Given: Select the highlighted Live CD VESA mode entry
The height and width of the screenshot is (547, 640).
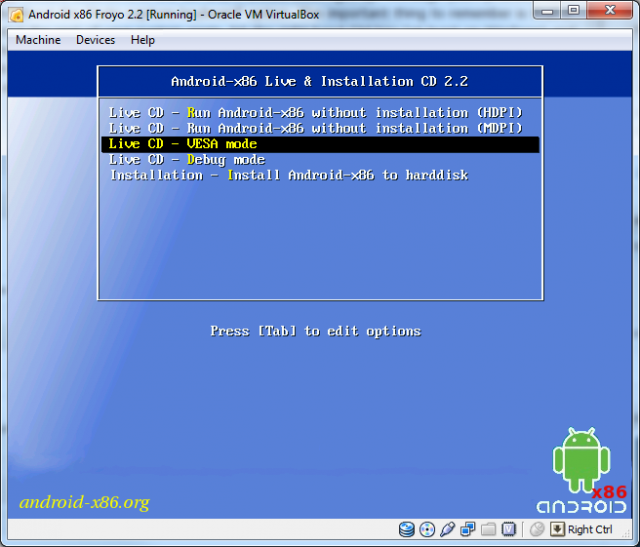Looking at the screenshot, I should 320,144.
